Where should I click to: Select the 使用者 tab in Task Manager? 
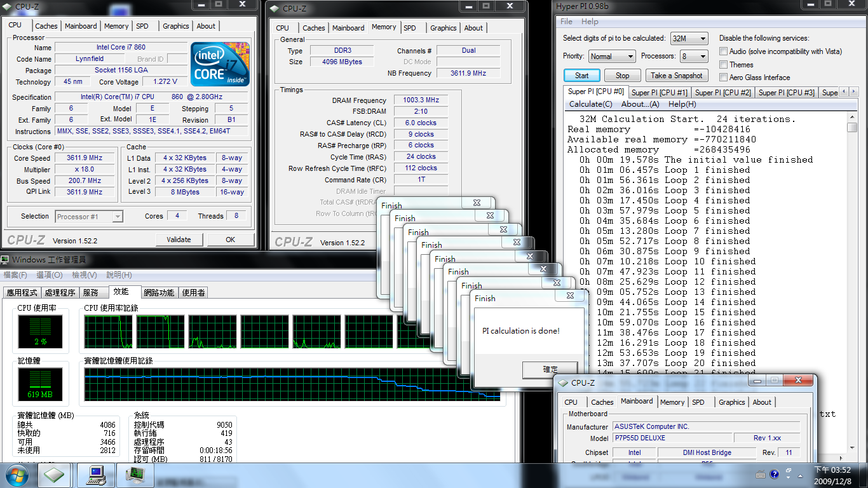[x=193, y=293]
